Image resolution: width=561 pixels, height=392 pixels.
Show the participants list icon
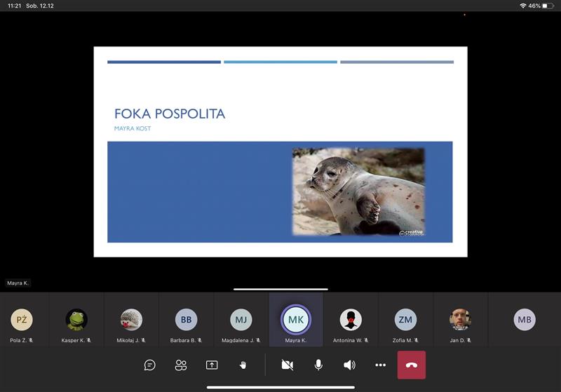[181, 365]
